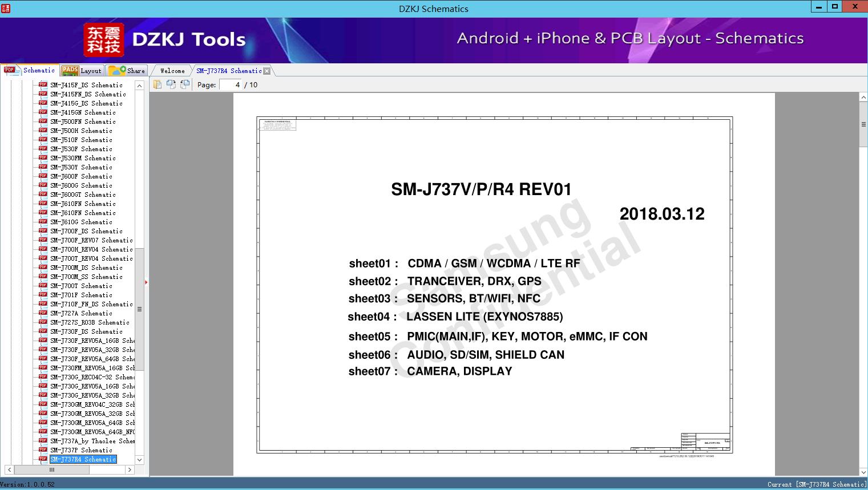The width and height of the screenshot is (868, 490).
Task: Click PDF icon beside SM-J730G_REC04C-32
Action: 43,376
